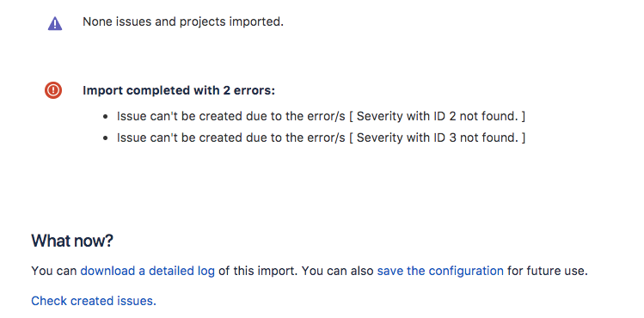
Task: Click the Severity with ID 3 error line
Action: [322, 138]
